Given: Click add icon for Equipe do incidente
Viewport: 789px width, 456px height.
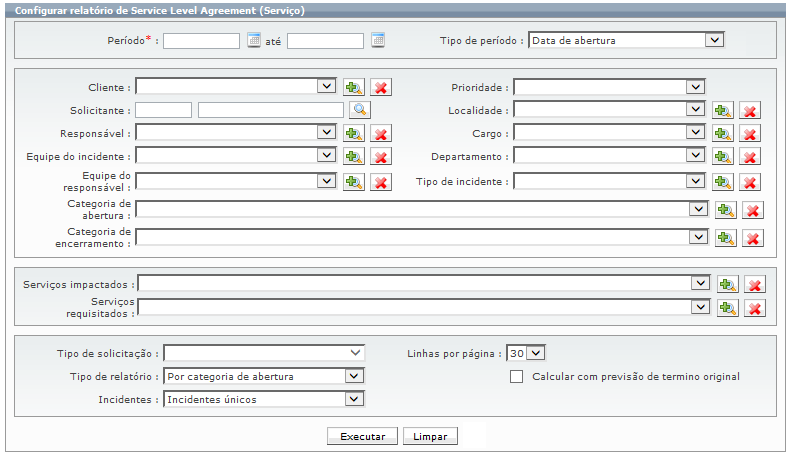Looking at the screenshot, I should pos(353,157).
